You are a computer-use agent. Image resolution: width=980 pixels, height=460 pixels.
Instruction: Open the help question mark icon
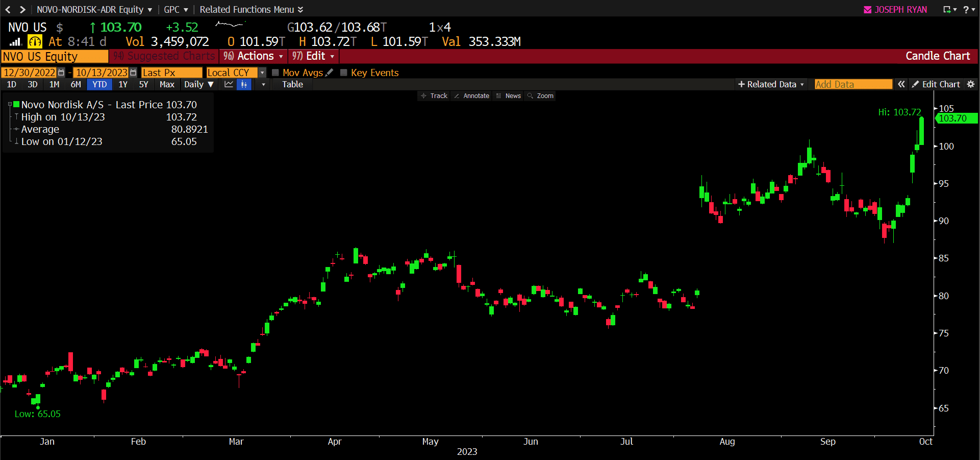pos(966,10)
